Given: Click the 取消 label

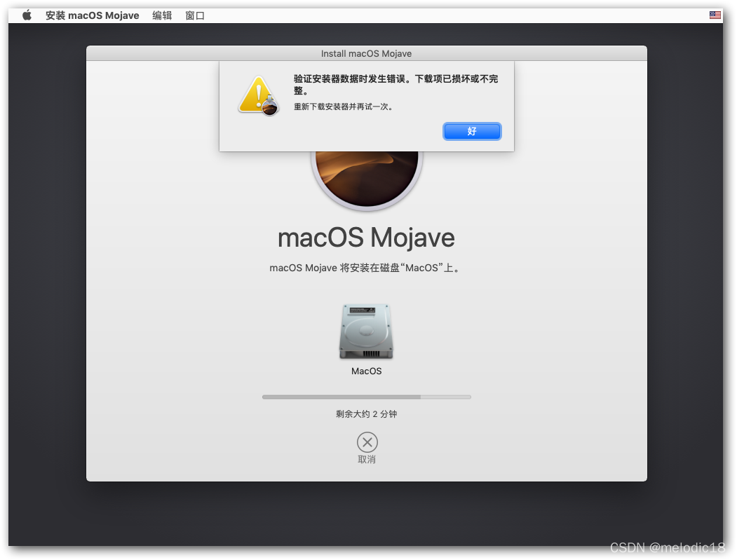Looking at the screenshot, I should (367, 460).
